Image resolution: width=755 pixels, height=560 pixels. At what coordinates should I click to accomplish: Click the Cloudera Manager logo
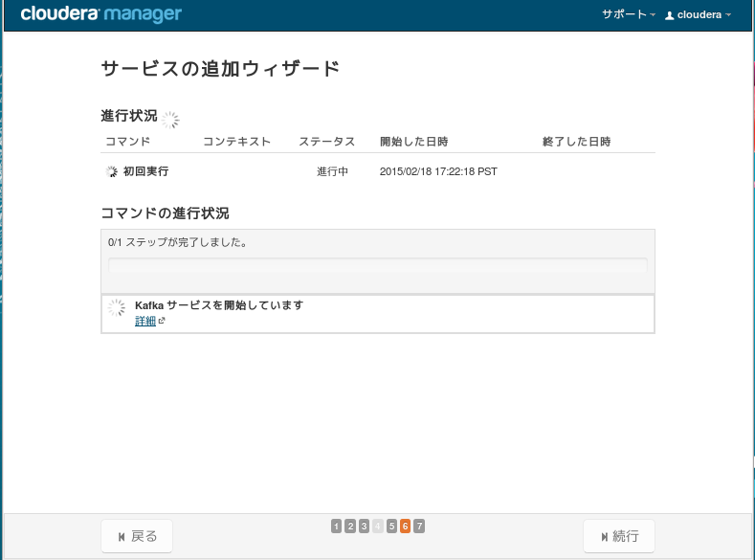[x=101, y=14]
